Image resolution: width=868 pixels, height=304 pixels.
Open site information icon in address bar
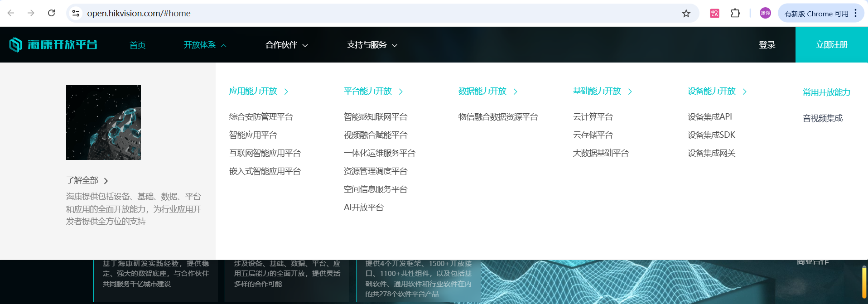click(x=76, y=14)
